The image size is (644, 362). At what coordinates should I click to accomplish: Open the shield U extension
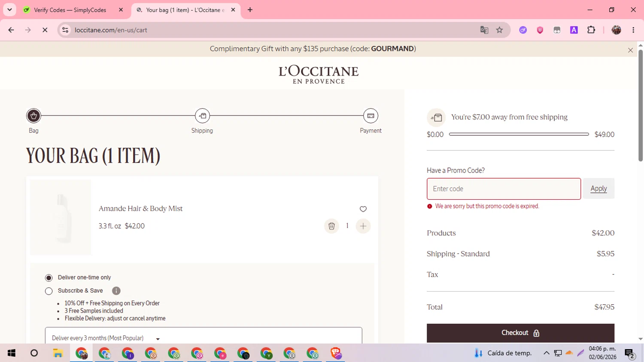click(540, 30)
